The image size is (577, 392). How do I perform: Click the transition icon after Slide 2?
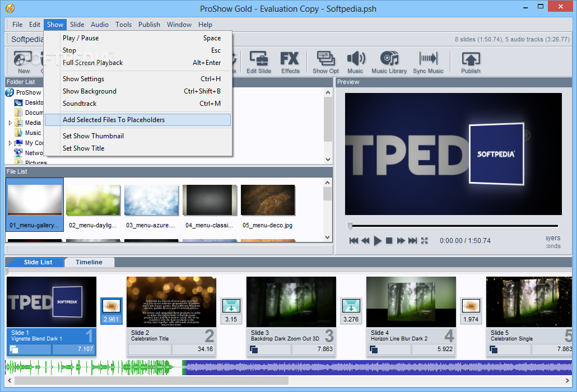(231, 306)
